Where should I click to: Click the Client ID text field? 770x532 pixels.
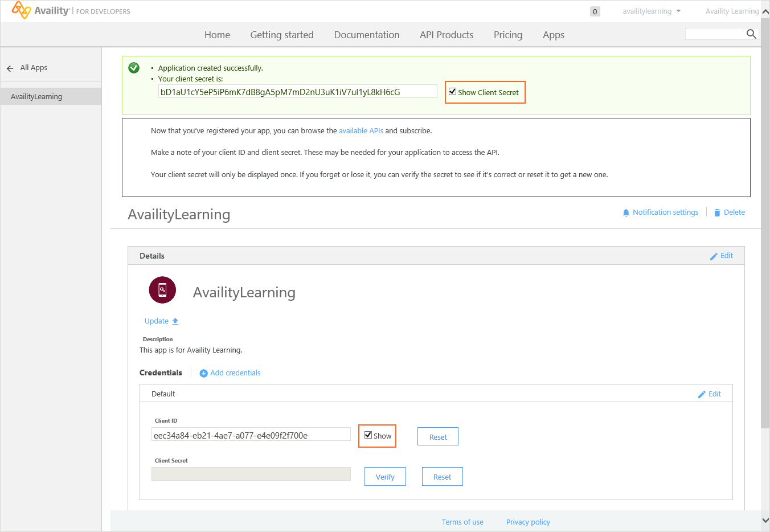tap(251, 435)
